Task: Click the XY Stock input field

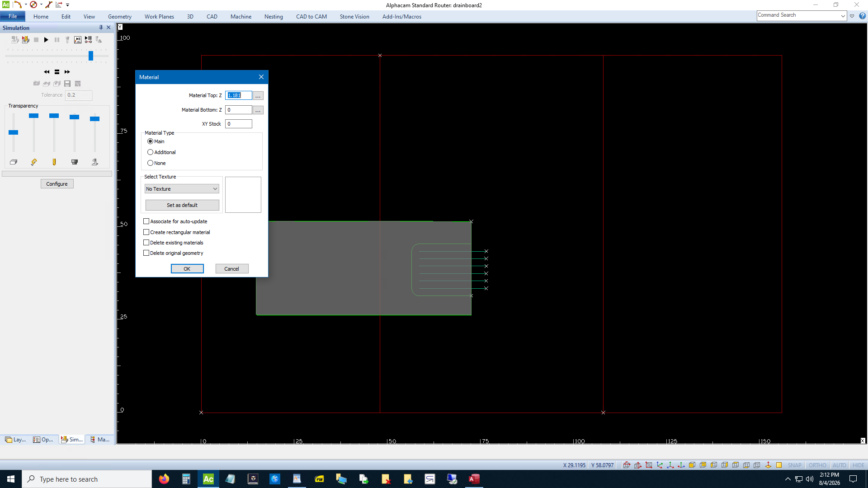Action: [239, 124]
